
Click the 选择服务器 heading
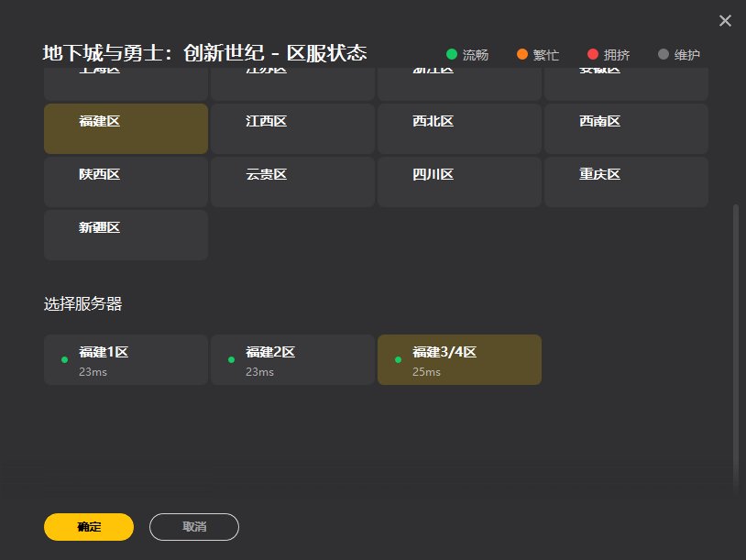point(82,303)
